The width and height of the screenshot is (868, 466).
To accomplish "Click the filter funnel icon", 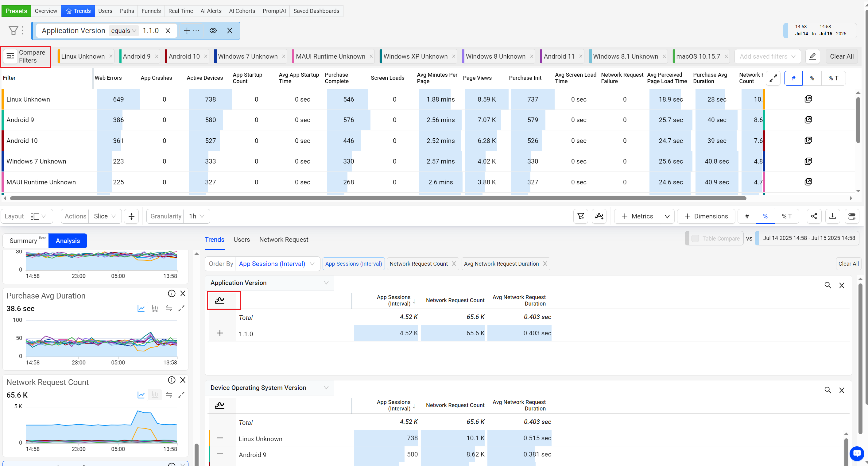I will coord(13,31).
